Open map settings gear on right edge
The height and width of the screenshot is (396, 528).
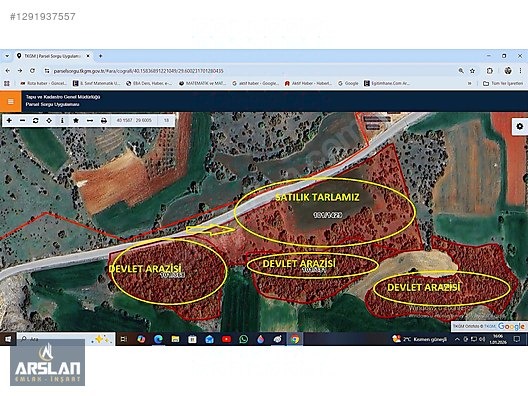(x=520, y=127)
